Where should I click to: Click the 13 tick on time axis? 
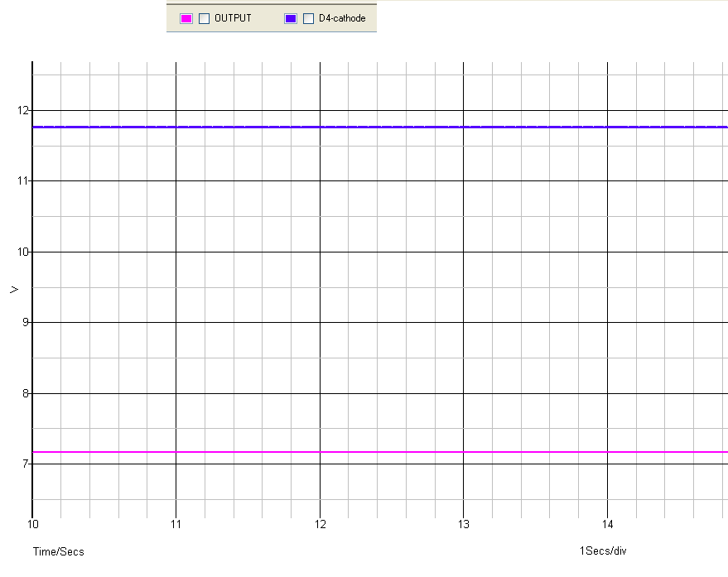point(463,525)
